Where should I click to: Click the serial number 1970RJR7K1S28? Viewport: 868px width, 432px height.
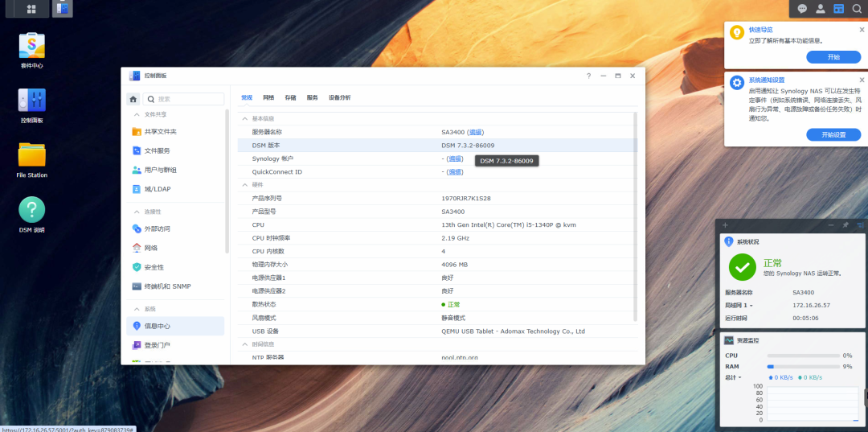[466, 198]
